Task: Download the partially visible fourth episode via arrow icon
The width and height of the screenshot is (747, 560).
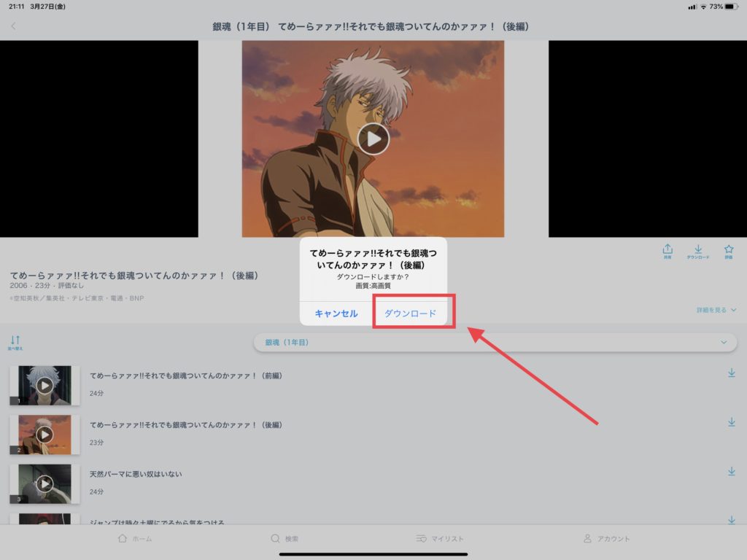Action: [x=731, y=520]
